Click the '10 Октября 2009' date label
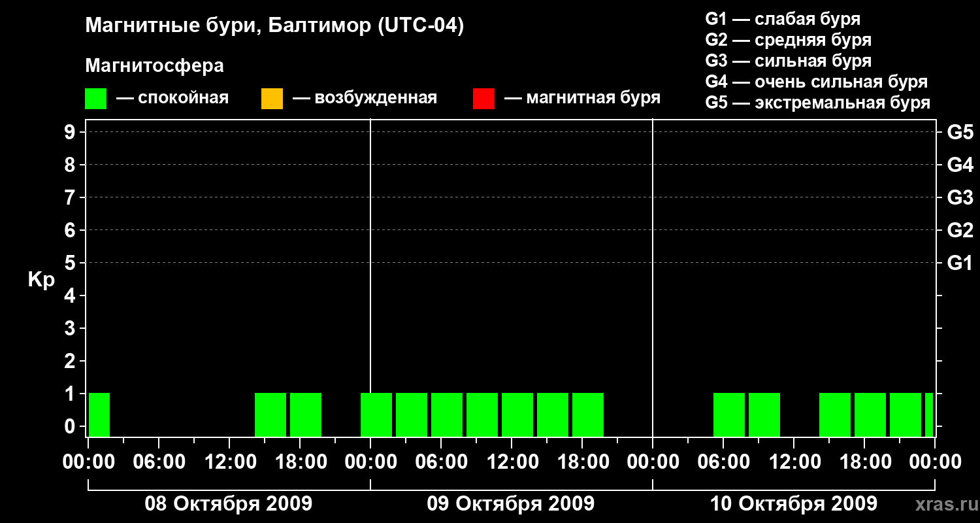This screenshot has width=980, height=523. 793,504
